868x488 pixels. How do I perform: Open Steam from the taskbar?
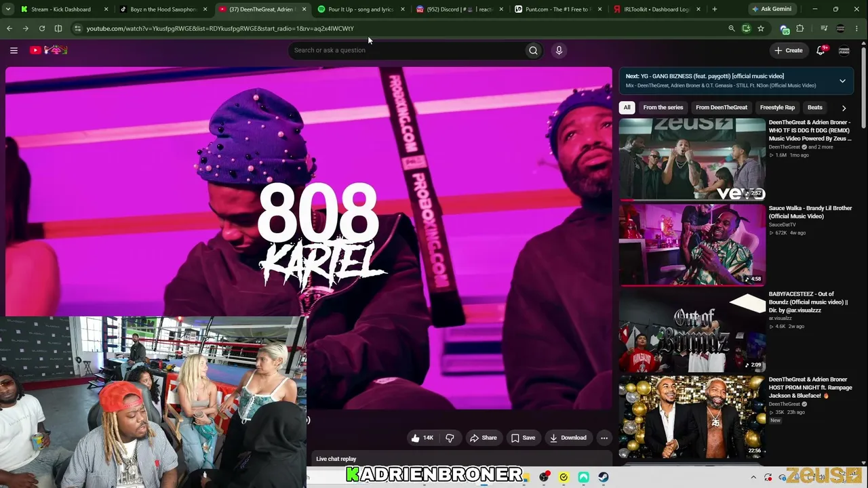click(604, 477)
